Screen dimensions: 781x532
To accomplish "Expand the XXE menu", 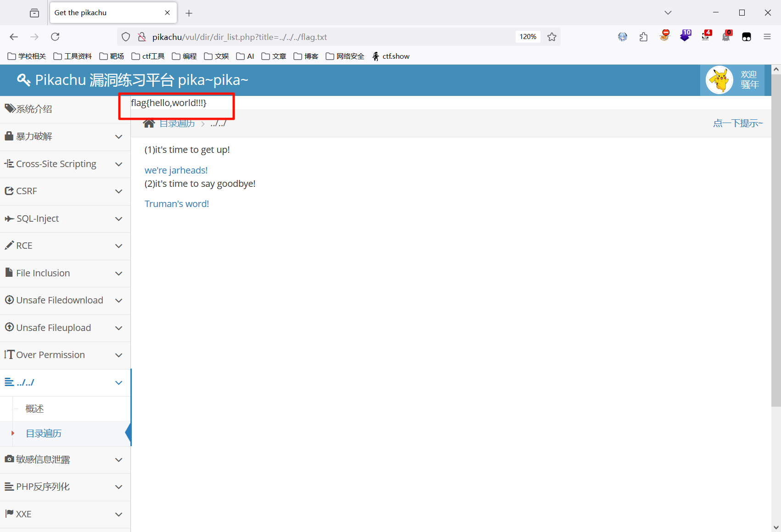I will pyautogui.click(x=65, y=514).
